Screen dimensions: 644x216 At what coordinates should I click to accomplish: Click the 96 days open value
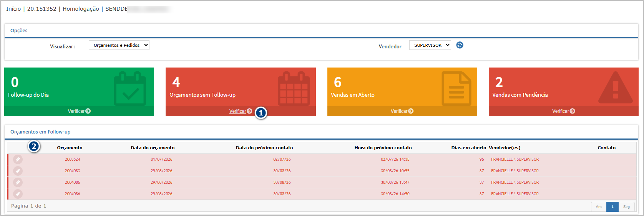[481, 159]
